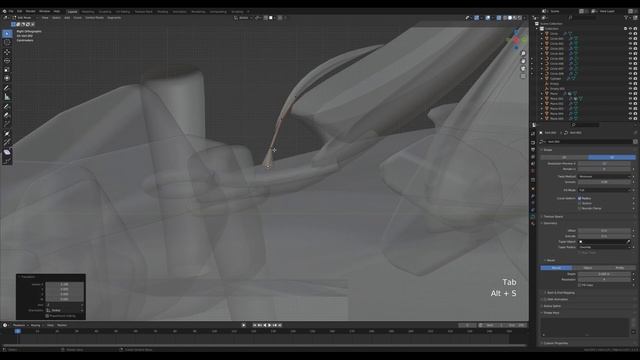Click the Extrude value slider
640x360 pixels.
604,236
